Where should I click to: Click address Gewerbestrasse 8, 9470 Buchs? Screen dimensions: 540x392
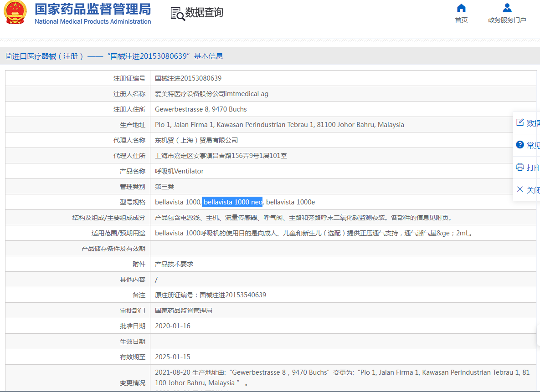pos(201,109)
